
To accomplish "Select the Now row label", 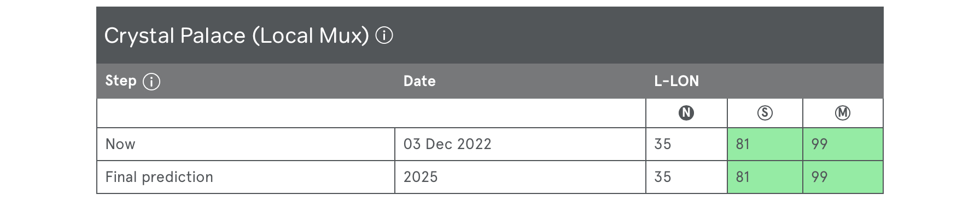I will click(120, 144).
